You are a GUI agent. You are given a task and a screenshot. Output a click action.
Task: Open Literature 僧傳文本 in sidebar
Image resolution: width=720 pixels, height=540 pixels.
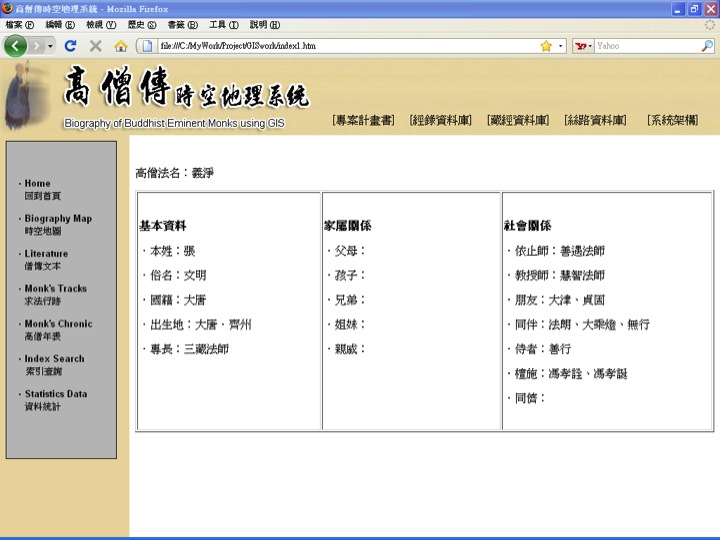tap(46, 259)
